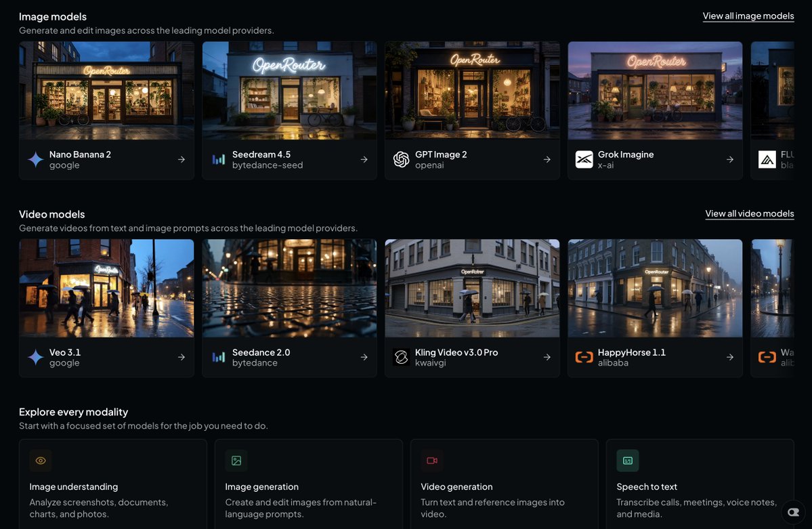This screenshot has height=529, width=812.
Task: Open the Nano Banana 2 model name
Action: pyautogui.click(x=80, y=154)
